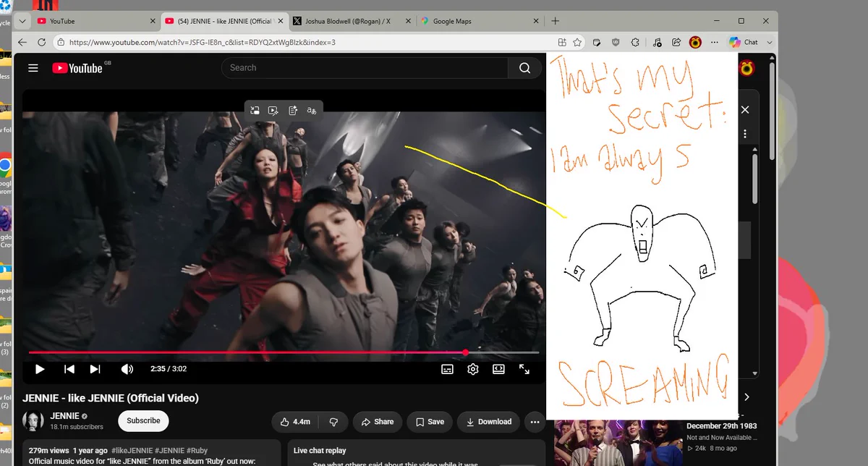Image resolution: width=868 pixels, height=466 pixels.
Task: Open the YouTube guide hamburger menu
Action: (33, 68)
